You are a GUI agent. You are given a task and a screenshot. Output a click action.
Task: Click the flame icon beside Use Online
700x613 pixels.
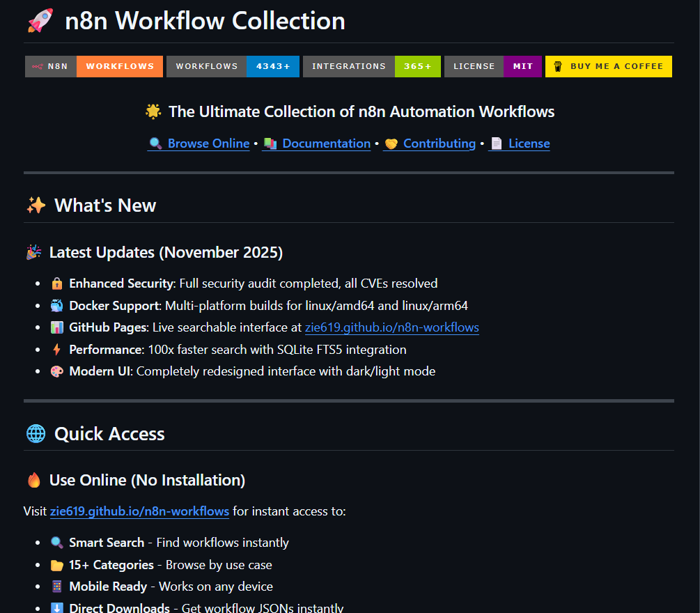point(34,480)
